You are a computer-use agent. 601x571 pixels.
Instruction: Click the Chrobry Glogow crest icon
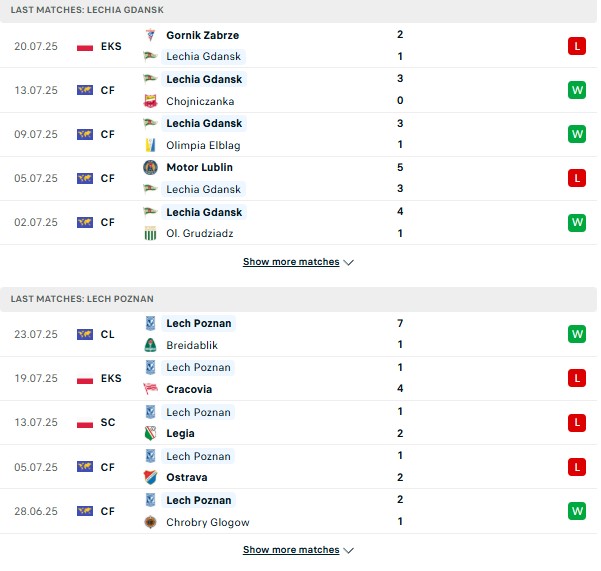pos(150,522)
